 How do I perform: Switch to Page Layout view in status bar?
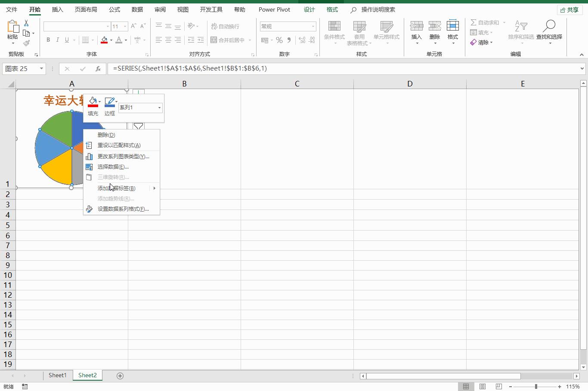point(483,386)
